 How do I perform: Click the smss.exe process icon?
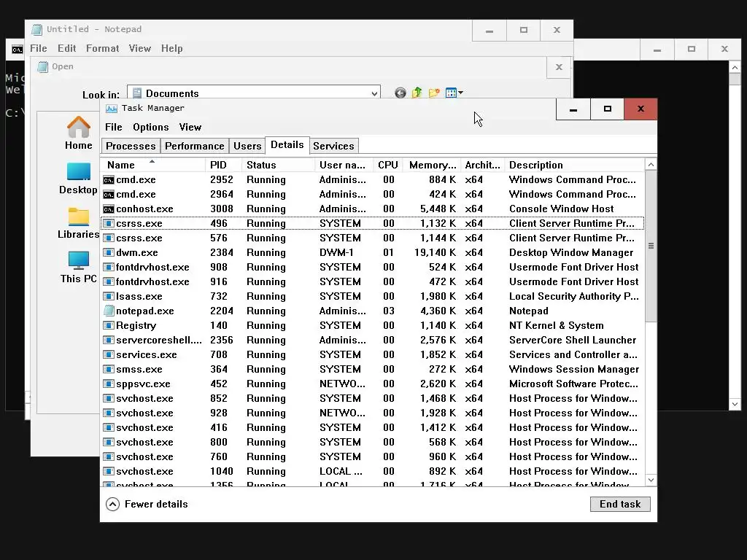point(109,369)
